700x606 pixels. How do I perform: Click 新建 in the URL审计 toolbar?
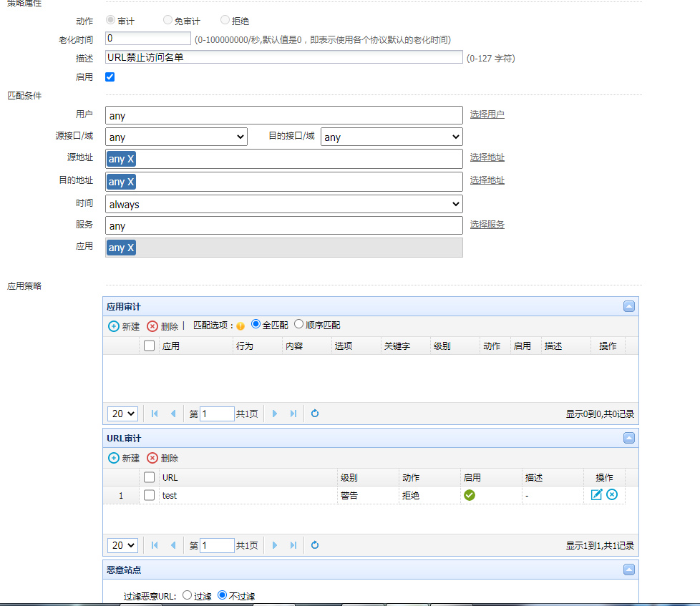(x=124, y=458)
